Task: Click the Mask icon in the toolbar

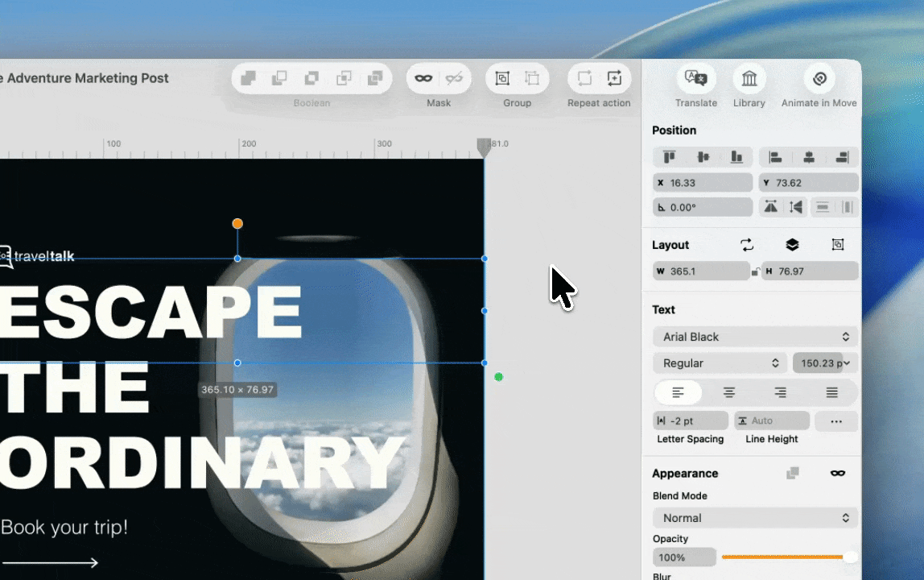Action: pyautogui.click(x=423, y=78)
